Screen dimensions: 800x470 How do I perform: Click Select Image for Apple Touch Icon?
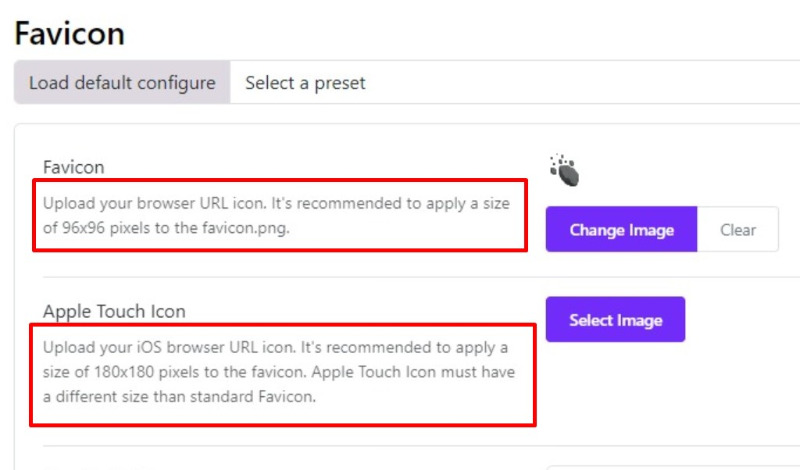[x=615, y=320]
